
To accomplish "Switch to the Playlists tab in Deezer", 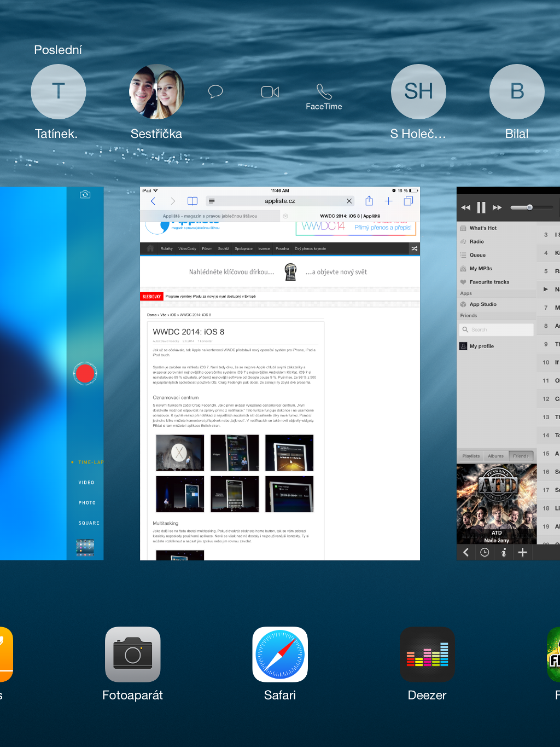I will [x=471, y=456].
